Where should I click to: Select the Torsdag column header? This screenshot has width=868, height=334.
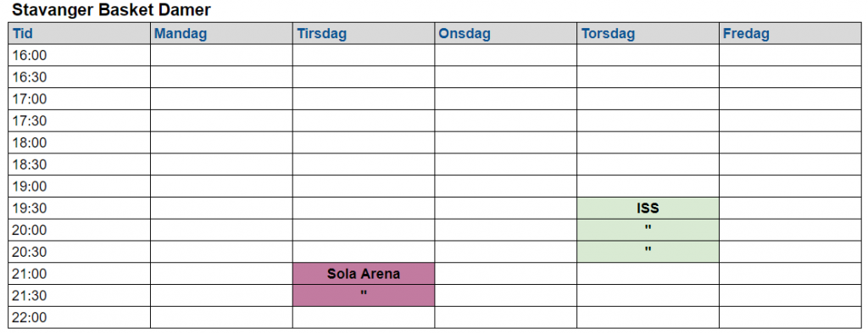pyautogui.click(x=648, y=33)
